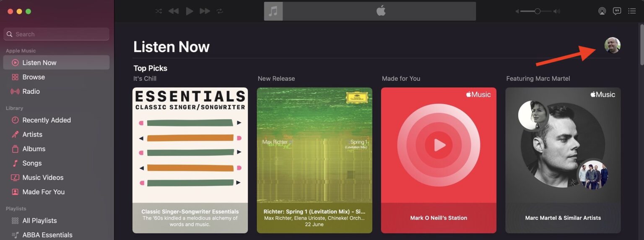
Task: Click in the Search field
Action: 56,34
